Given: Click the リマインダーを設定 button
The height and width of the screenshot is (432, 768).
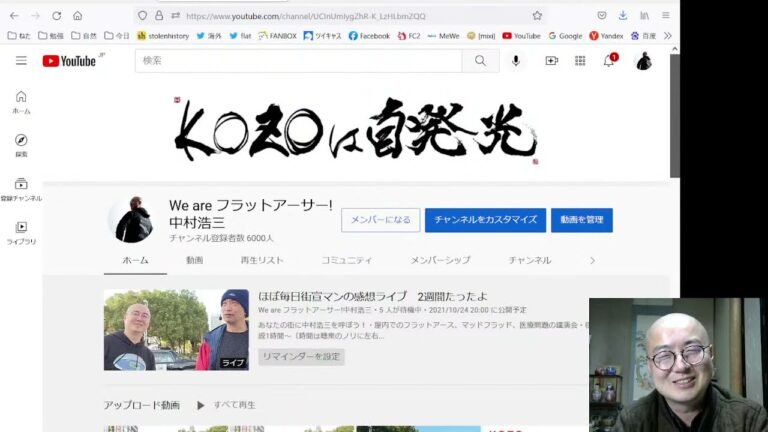Looking at the screenshot, I should click(301, 357).
